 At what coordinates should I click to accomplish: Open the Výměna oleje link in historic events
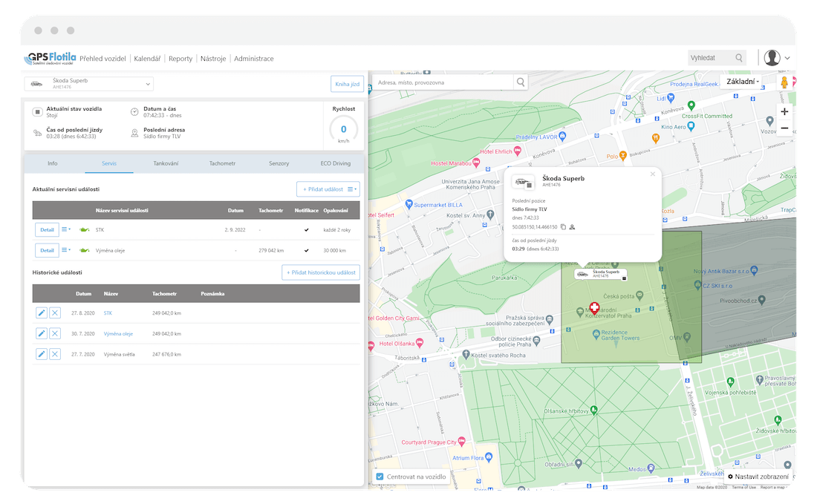[118, 334]
